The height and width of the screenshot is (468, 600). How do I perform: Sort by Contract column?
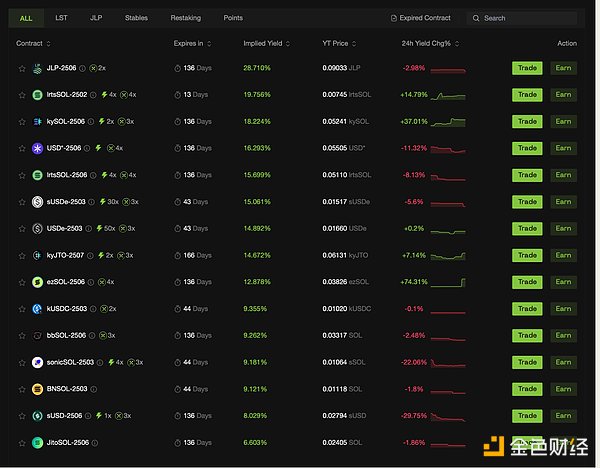tap(33, 44)
